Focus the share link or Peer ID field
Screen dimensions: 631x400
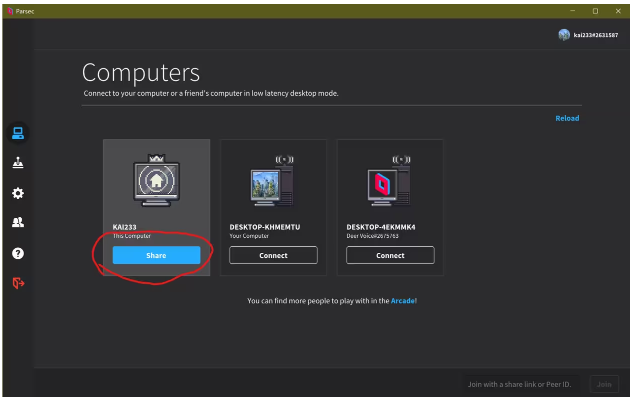[x=523, y=384]
